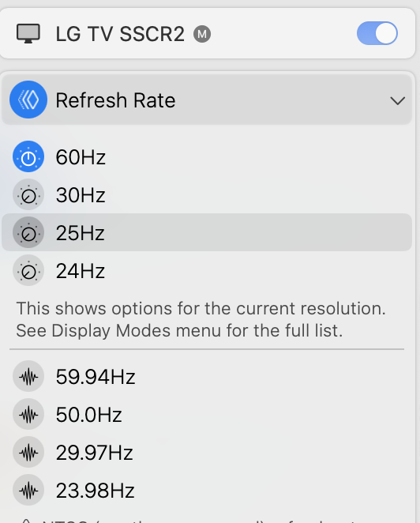
Task: Select the 50.0Hz refresh rate
Action: click(x=207, y=415)
